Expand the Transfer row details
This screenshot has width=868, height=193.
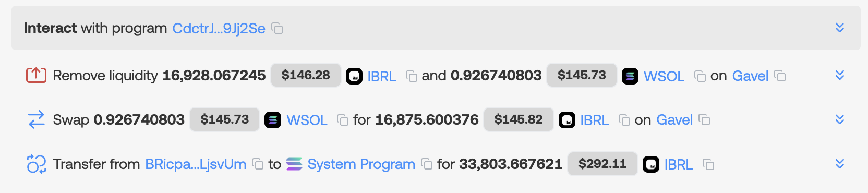click(x=840, y=164)
